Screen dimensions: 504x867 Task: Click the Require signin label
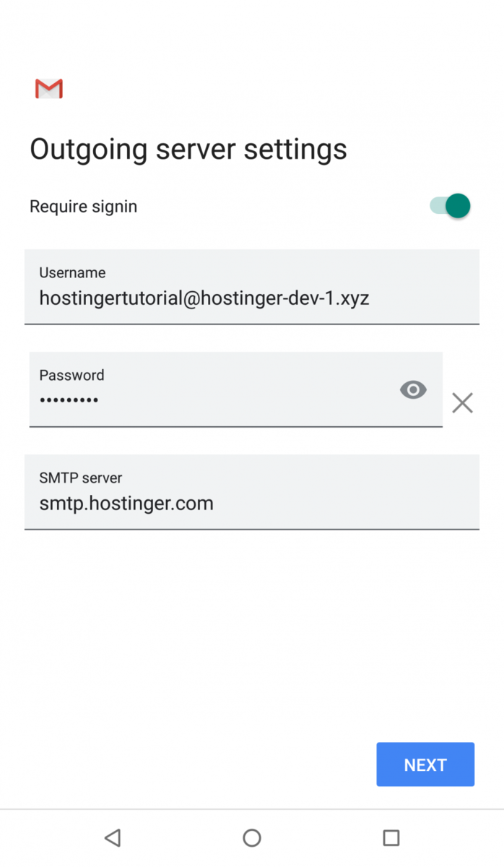click(83, 207)
